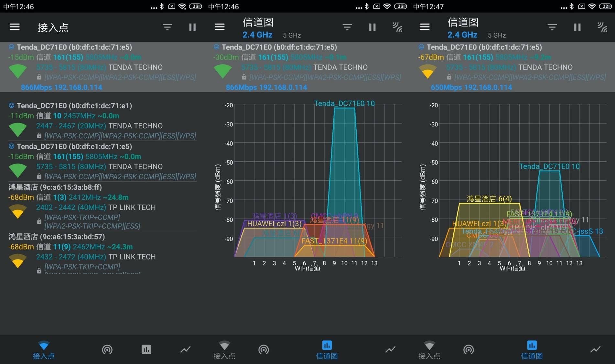Open hamburger menu on the 接入点 screen
The width and height of the screenshot is (615, 364).
(15, 27)
